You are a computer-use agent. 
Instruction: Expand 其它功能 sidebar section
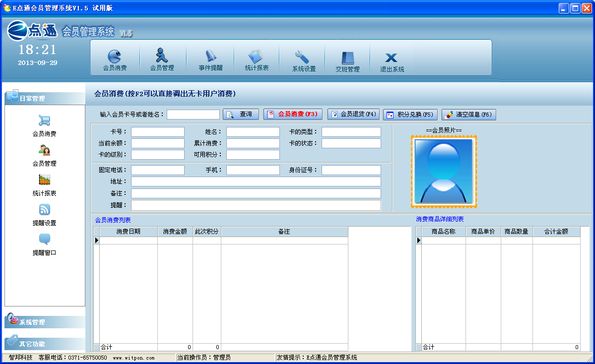45,344
